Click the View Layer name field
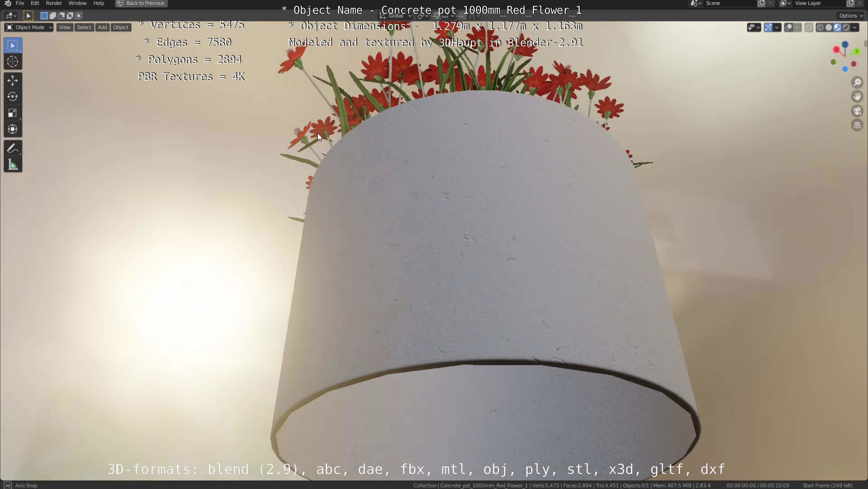 [819, 3]
